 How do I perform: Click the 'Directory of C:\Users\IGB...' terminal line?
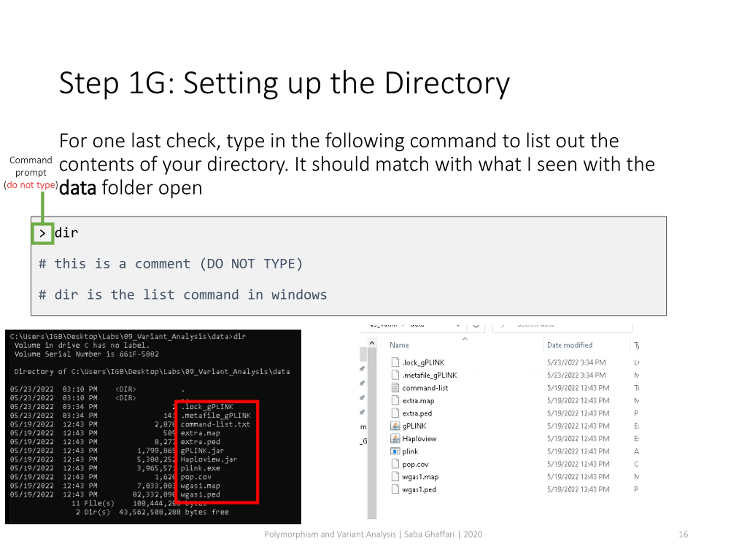click(x=152, y=371)
